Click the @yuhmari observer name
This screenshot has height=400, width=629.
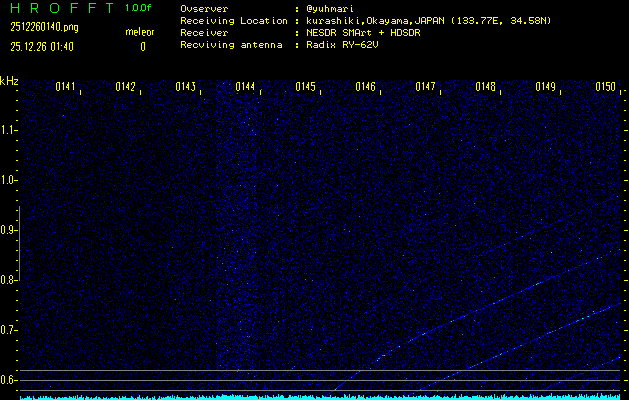click(x=330, y=8)
